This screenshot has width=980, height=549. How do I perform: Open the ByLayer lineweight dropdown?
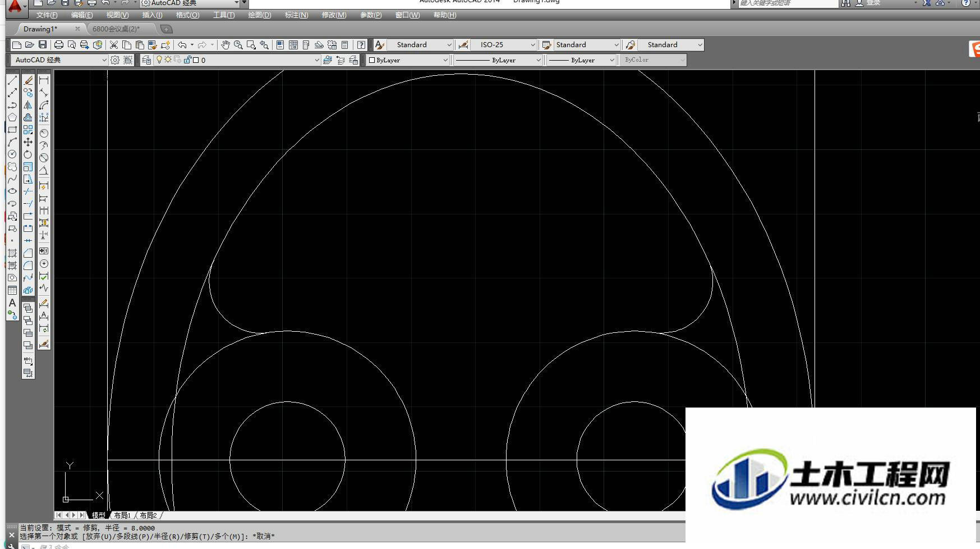pyautogui.click(x=581, y=60)
